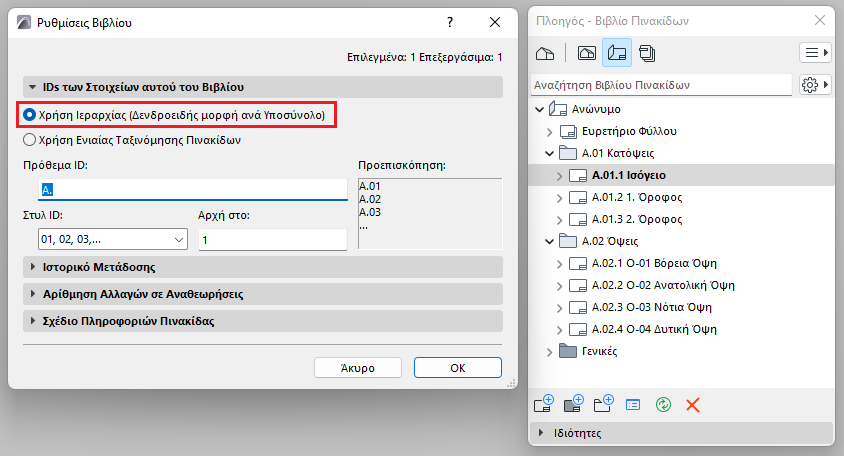Screen dimensions: 844x456
Task: Click A.01 in Προεπισκόπηση list
Action: point(370,186)
